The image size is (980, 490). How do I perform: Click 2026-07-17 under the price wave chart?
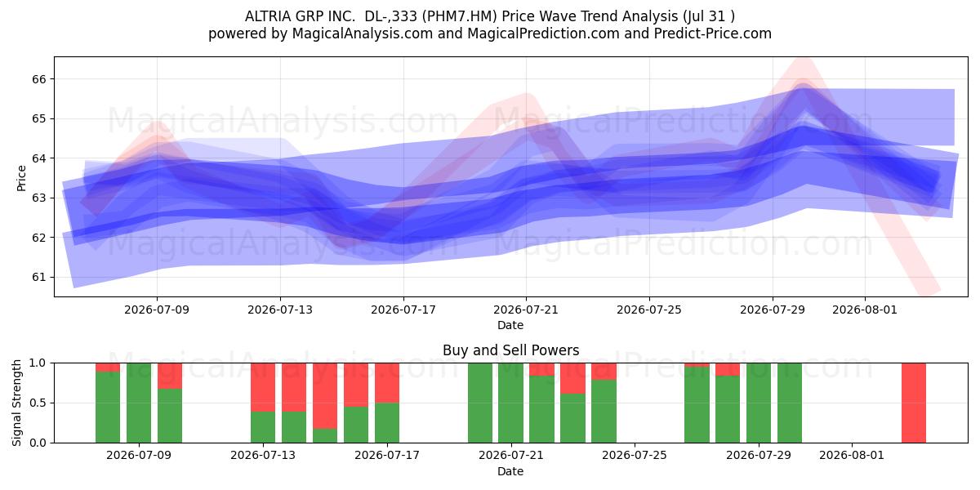tap(403, 310)
